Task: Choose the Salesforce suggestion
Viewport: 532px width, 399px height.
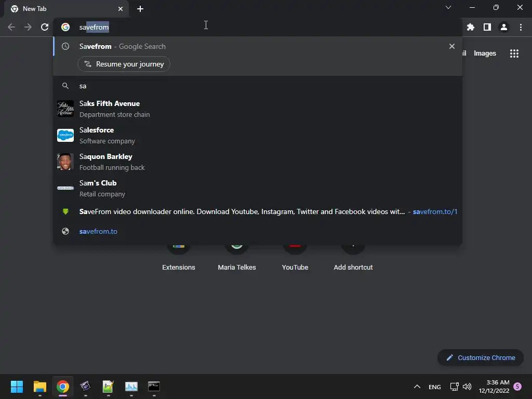Action: coord(258,136)
